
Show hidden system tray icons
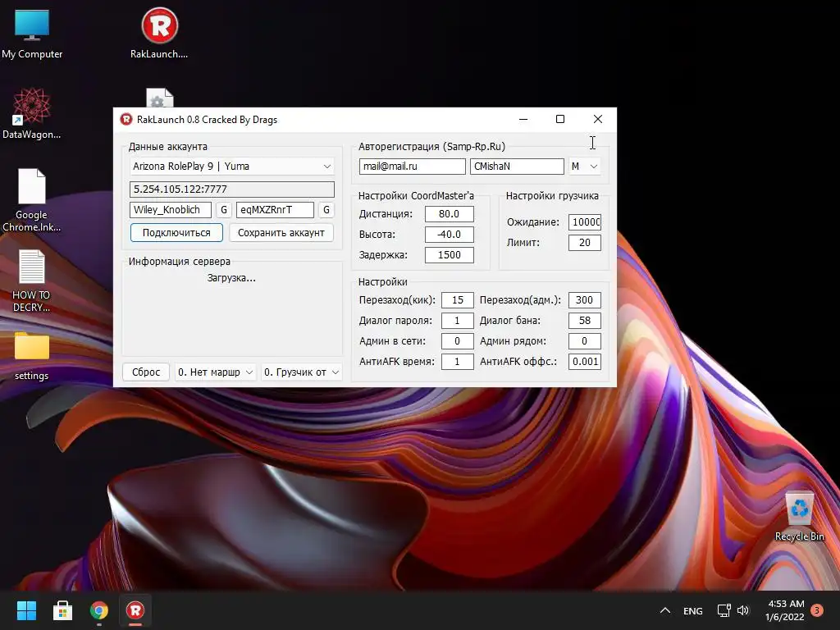pos(664,610)
